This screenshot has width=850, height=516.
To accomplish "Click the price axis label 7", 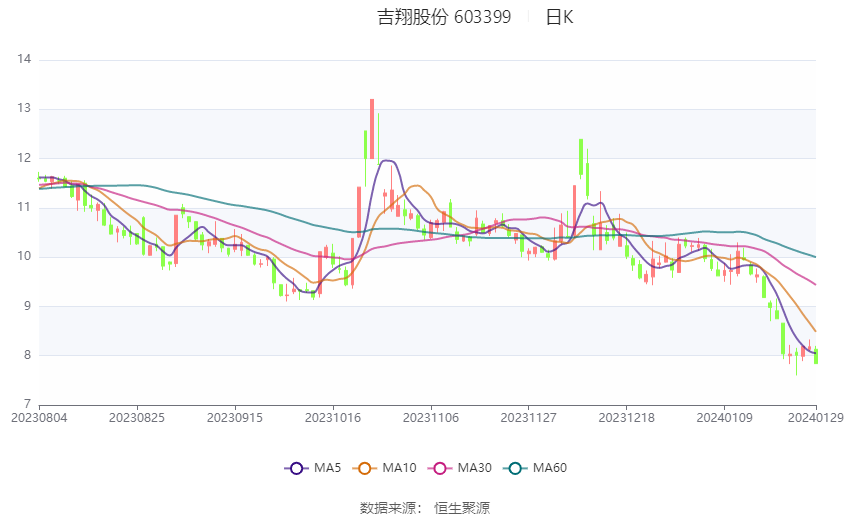I will 28,404.
